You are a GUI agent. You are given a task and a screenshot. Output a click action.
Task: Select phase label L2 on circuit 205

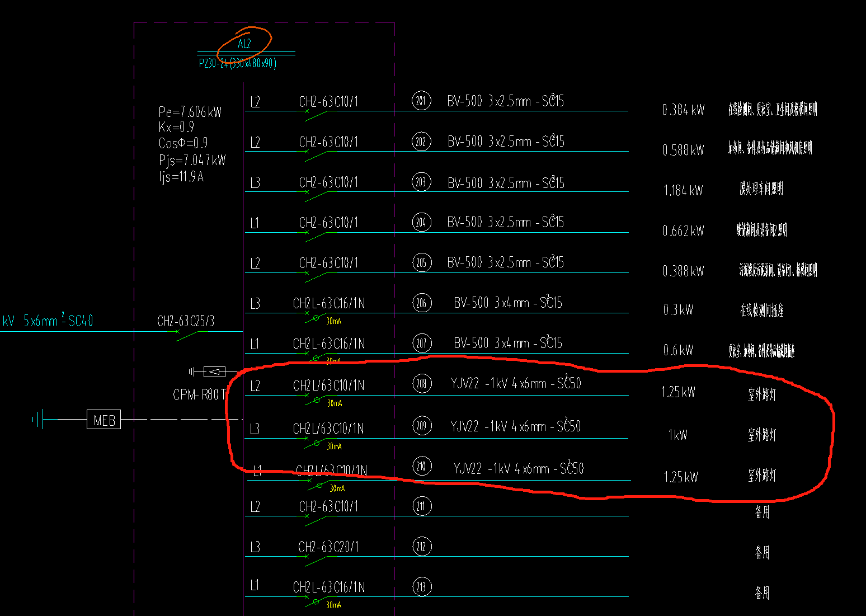click(x=255, y=264)
